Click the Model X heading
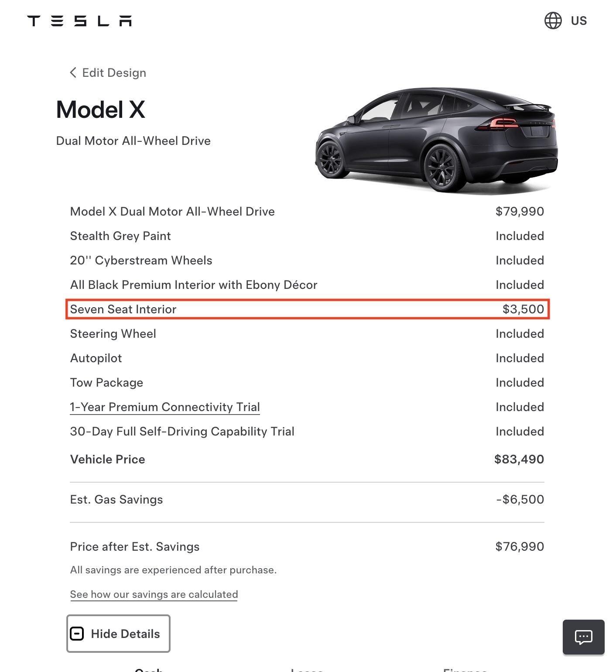 click(101, 109)
